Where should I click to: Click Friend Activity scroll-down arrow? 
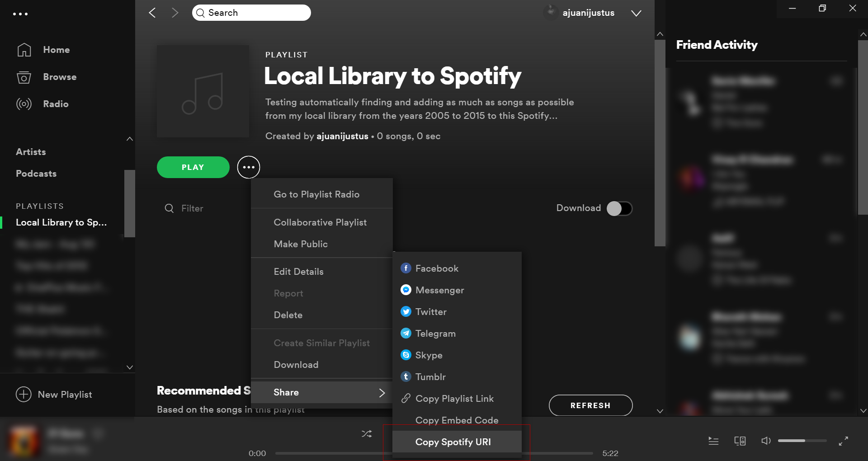pyautogui.click(x=863, y=411)
